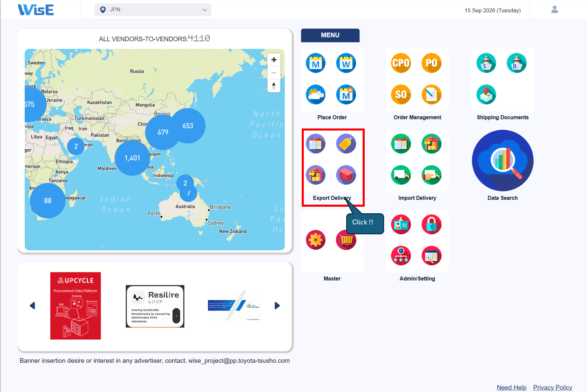Open the Resilire banner thumbnail
This screenshot has height=392, width=587.
[155, 306]
